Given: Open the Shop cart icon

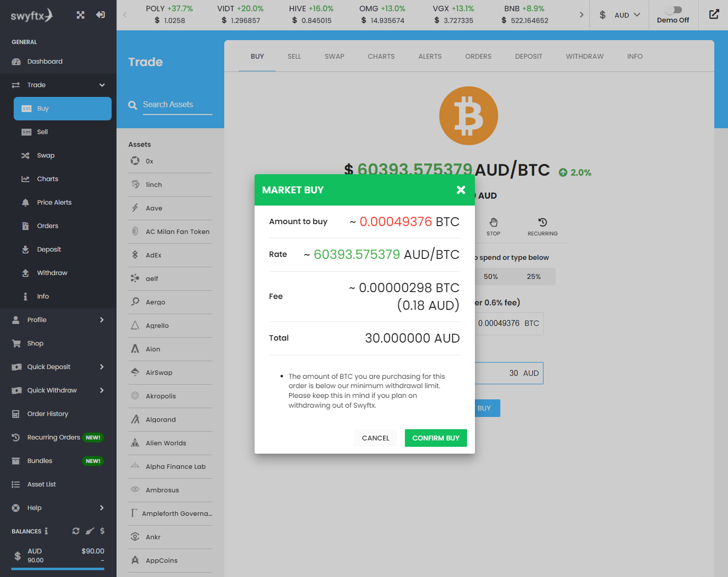Looking at the screenshot, I should click(x=16, y=344).
